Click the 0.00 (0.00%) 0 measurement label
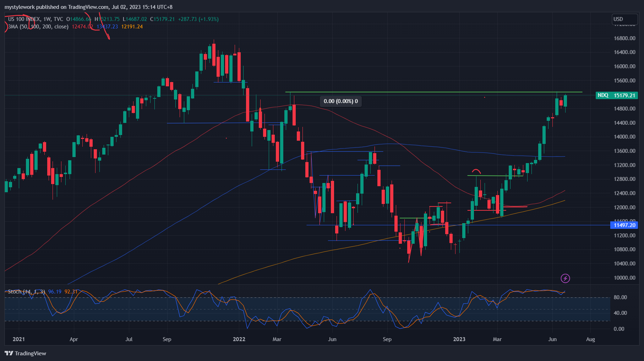The width and height of the screenshot is (644, 361). (341, 101)
